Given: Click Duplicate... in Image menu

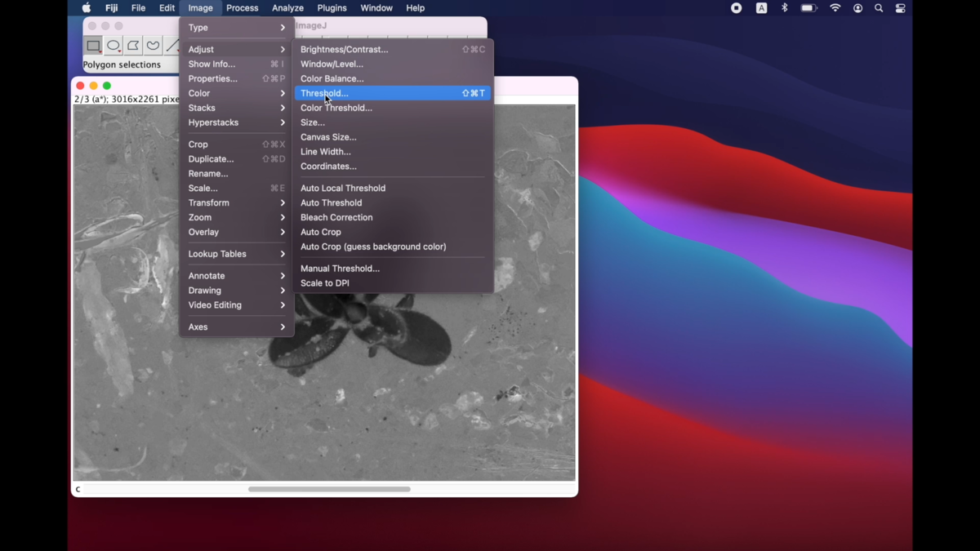Looking at the screenshot, I should 236,159.
